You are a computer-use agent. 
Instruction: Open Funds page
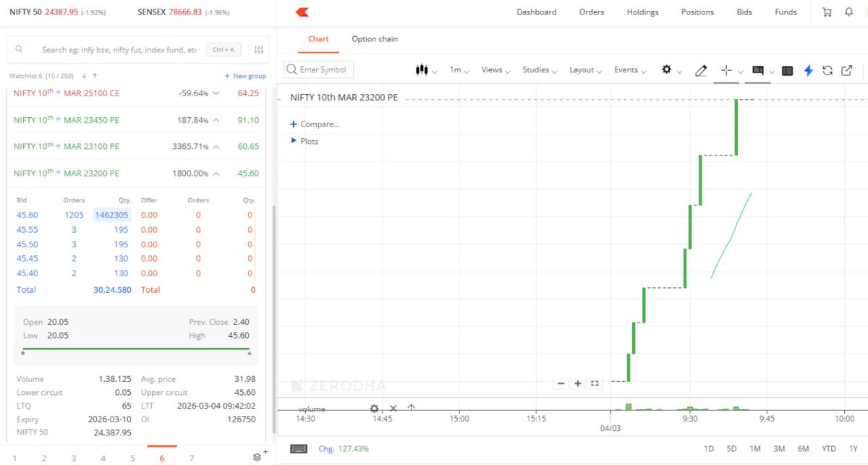pos(786,12)
